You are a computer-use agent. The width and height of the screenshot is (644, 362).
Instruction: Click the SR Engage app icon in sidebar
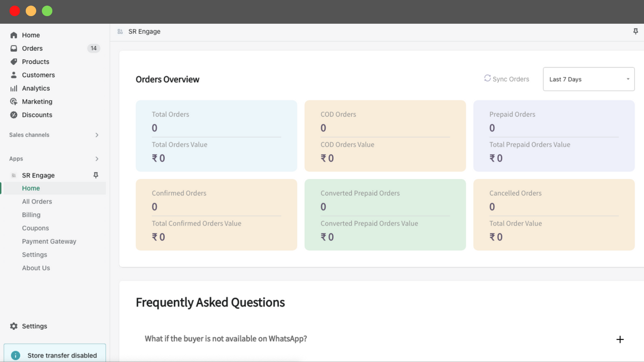tap(14, 175)
